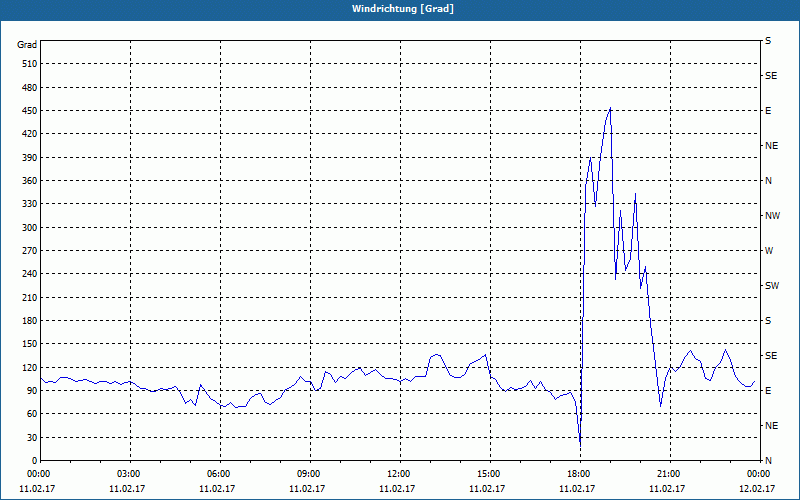Click the S compass label on the 180 gridline
Screen dimensions: 800x500
point(768,321)
